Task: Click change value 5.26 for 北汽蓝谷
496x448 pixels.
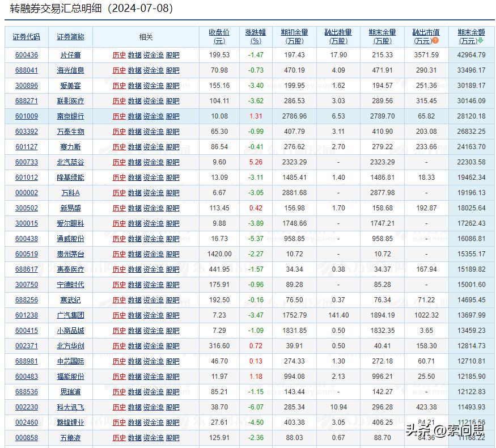Action: (256, 162)
